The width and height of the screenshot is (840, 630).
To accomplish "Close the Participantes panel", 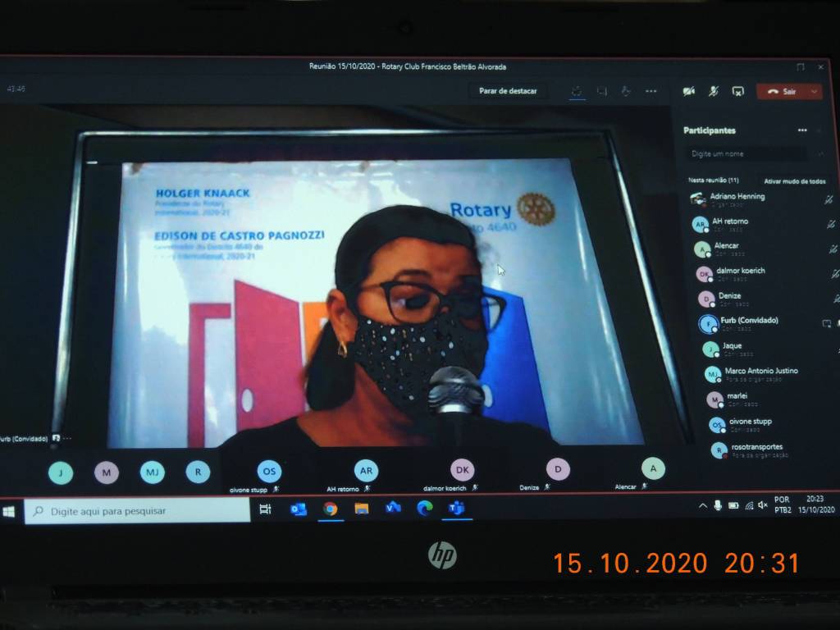I will tap(819, 130).
